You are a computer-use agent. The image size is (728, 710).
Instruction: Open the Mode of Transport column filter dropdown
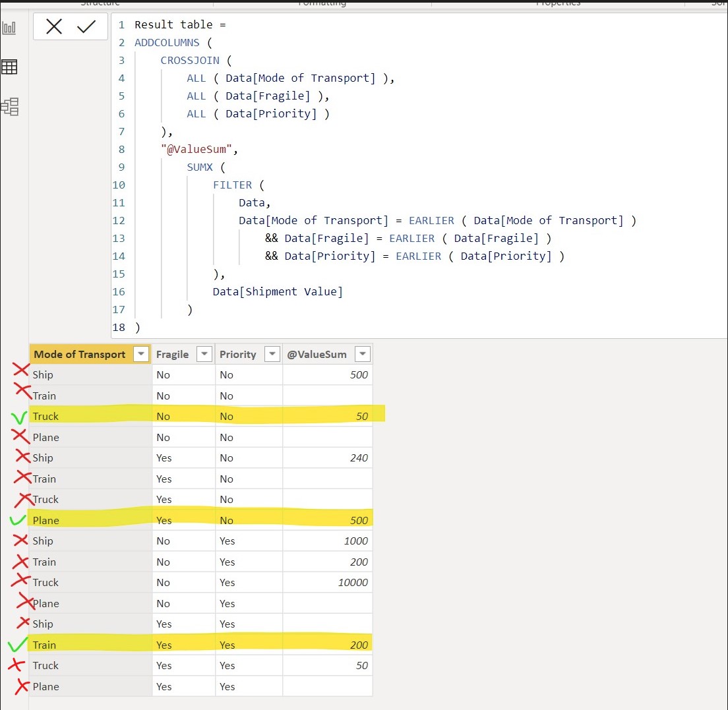click(140, 354)
